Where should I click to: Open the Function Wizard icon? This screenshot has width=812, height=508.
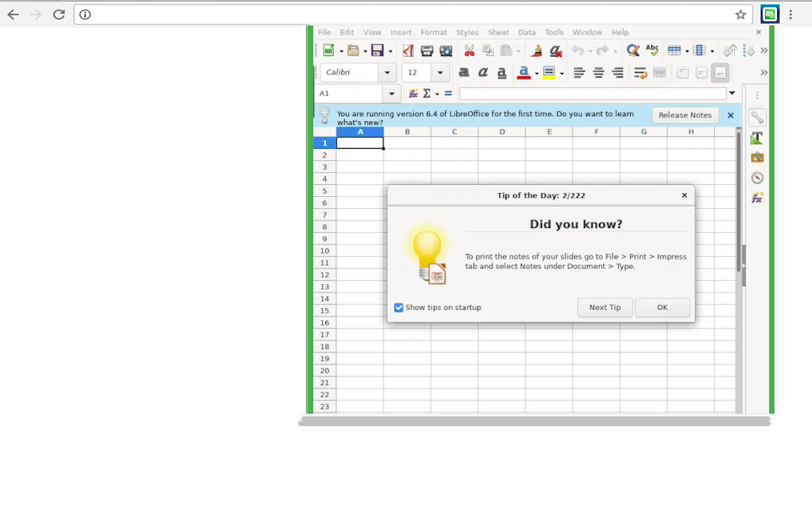click(x=414, y=93)
